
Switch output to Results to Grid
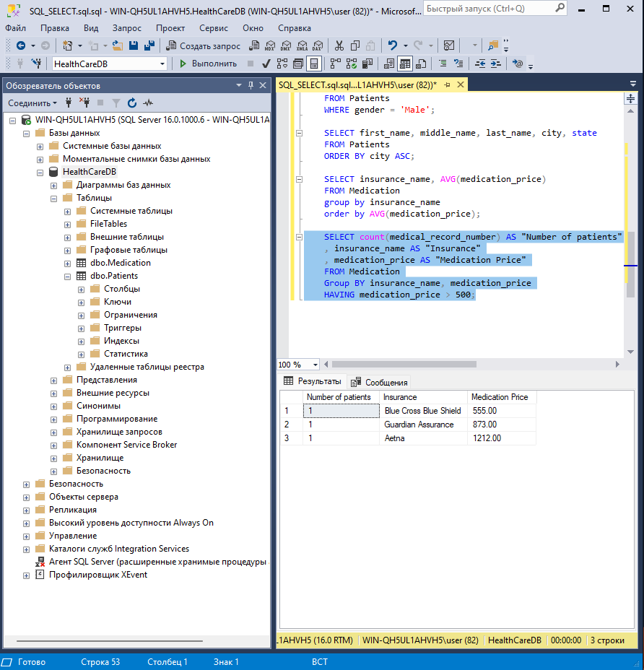pos(405,64)
